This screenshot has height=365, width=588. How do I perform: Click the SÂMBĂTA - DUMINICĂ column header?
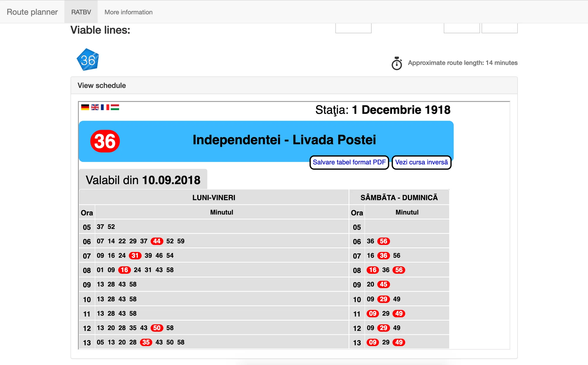(399, 198)
